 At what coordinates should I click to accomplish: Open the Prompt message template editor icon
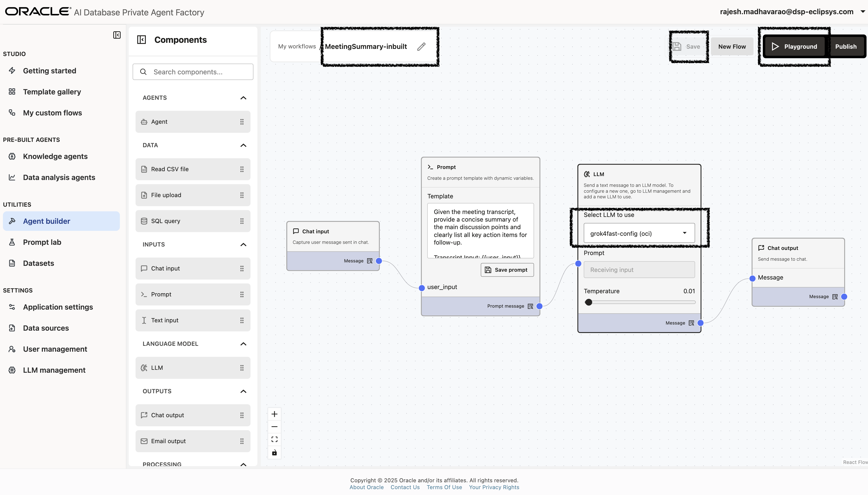[530, 306]
